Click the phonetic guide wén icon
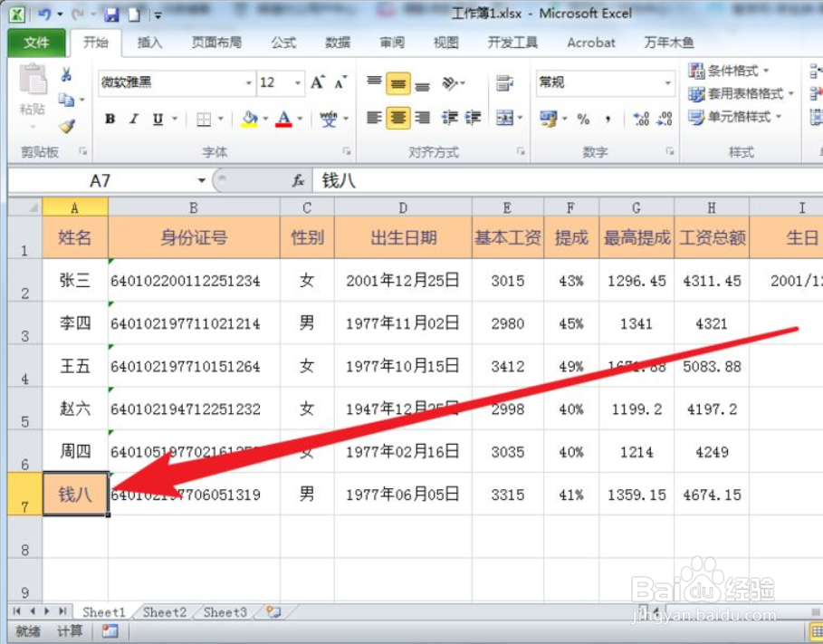Screen dimensions: 823x644 click(329, 120)
